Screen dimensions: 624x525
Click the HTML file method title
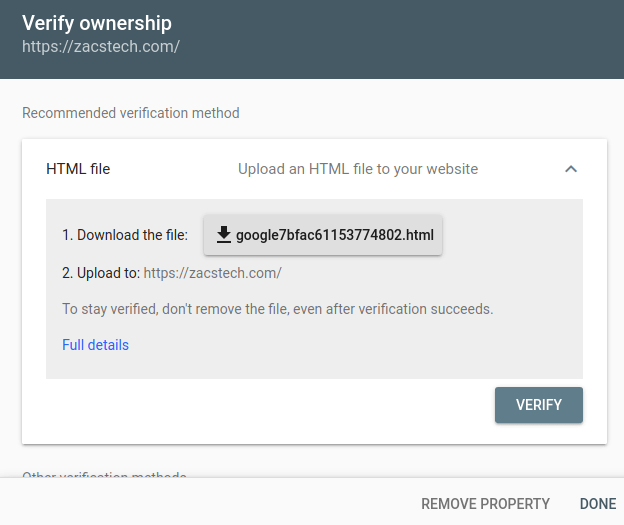(x=78, y=169)
